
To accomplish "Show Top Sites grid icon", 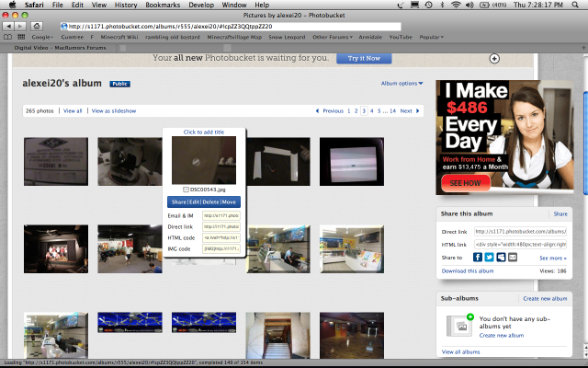I will point(21,37).
